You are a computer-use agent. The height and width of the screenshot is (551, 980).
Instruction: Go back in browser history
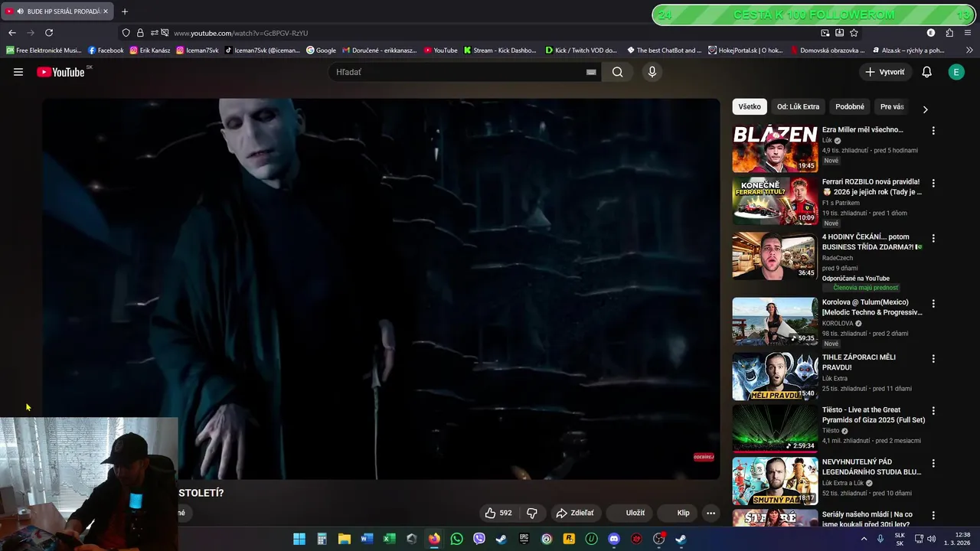(11, 33)
